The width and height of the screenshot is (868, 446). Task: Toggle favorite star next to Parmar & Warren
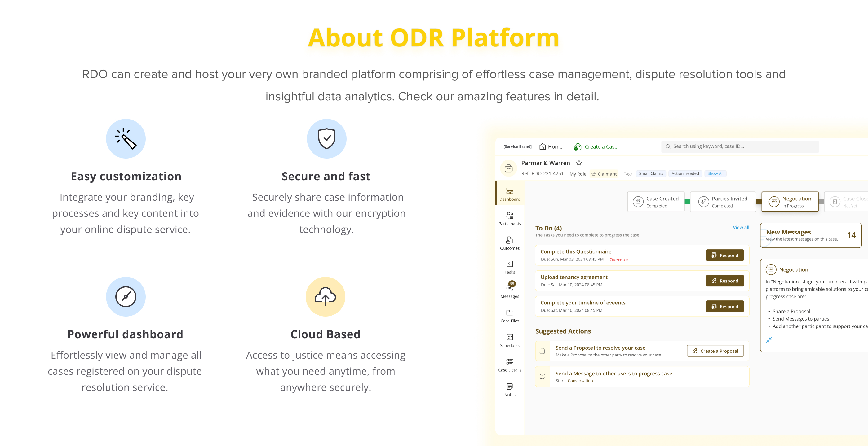pyautogui.click(x=579, y=163)
